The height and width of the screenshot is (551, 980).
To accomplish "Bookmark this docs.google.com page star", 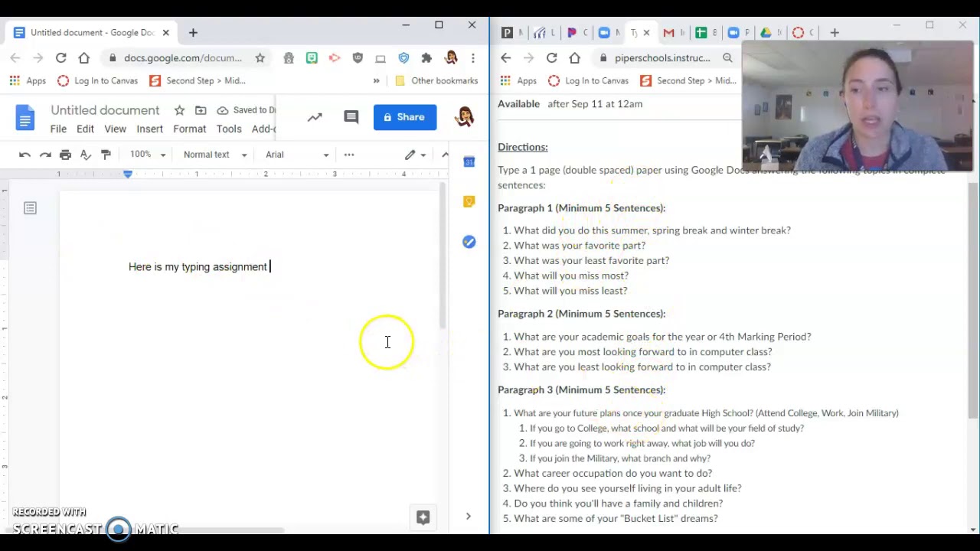I will 260,58.
